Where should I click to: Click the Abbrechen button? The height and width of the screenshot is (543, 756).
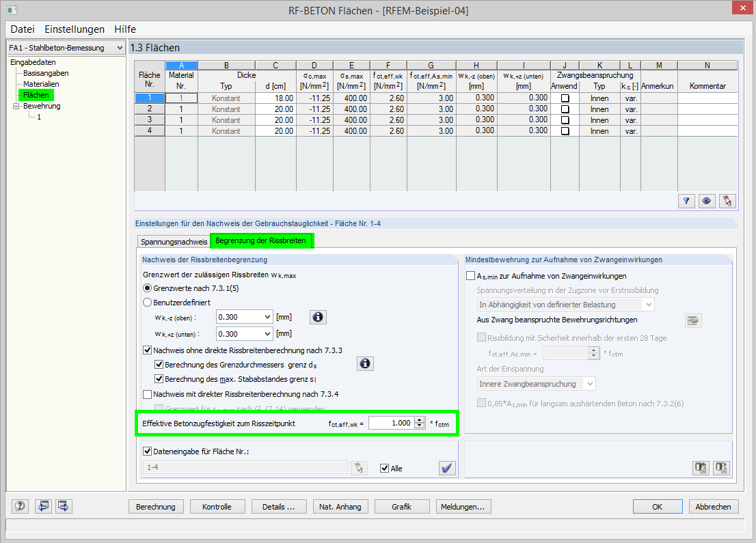tap(714, 506)
